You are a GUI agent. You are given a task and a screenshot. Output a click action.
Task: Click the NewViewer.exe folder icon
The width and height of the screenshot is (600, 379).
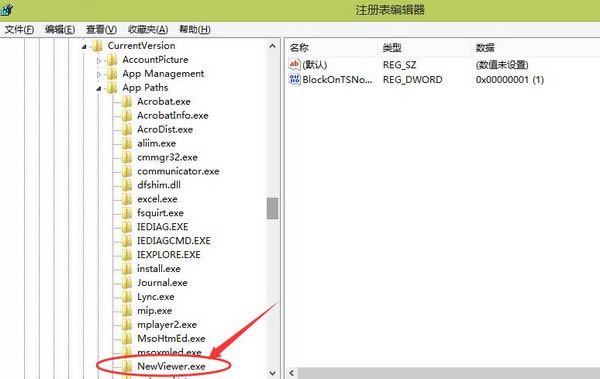pos(127,367)
